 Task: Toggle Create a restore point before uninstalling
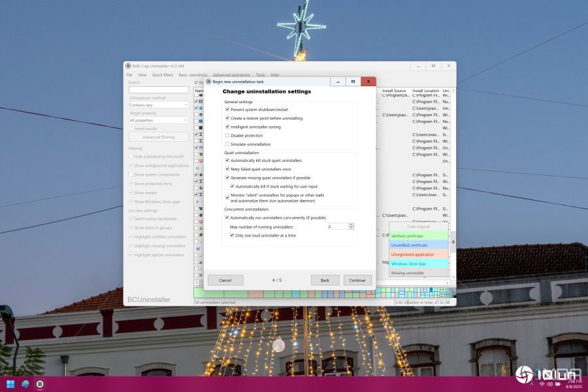pyautogui.click(x=227, y=118)
